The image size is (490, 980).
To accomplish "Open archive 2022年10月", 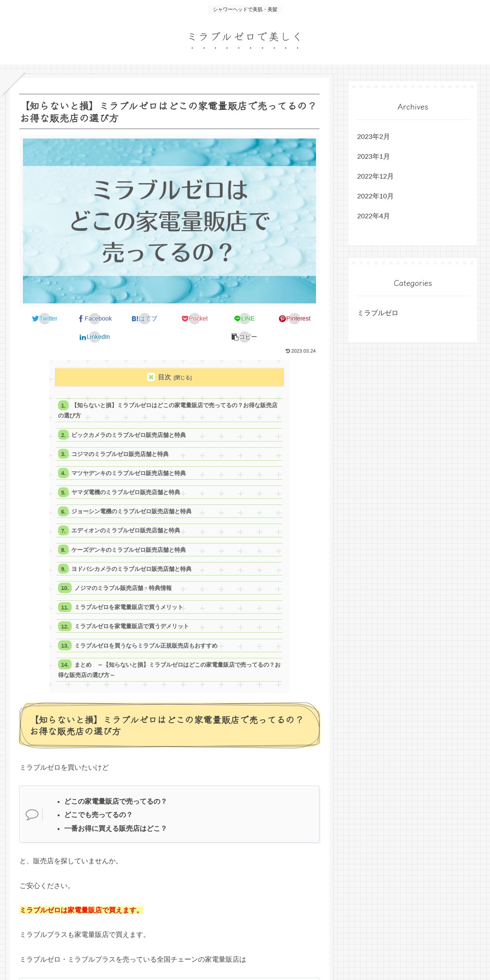I will coord(375,196).
